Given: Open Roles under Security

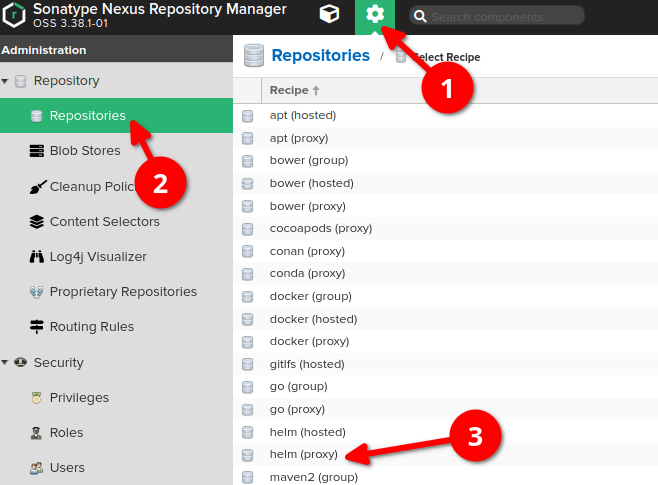Looking at the screenshot, I should click(66, 433).
